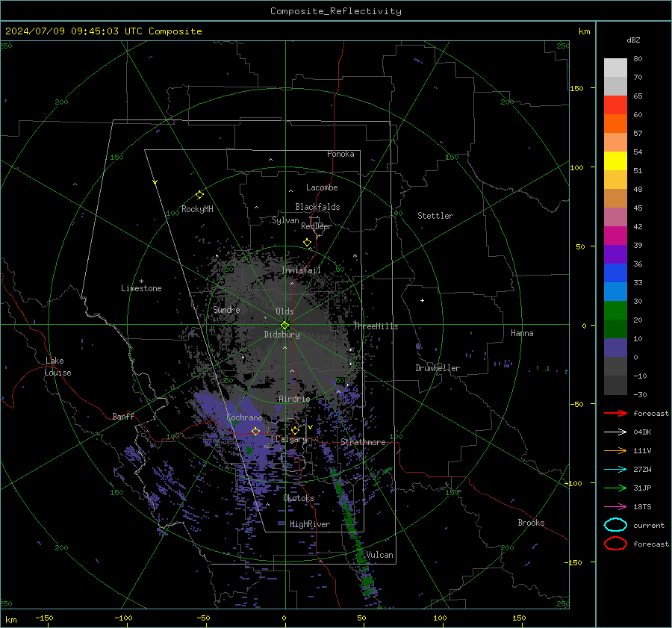
Task: Select the orange 111V arrow legend icon
Action: 615,450
